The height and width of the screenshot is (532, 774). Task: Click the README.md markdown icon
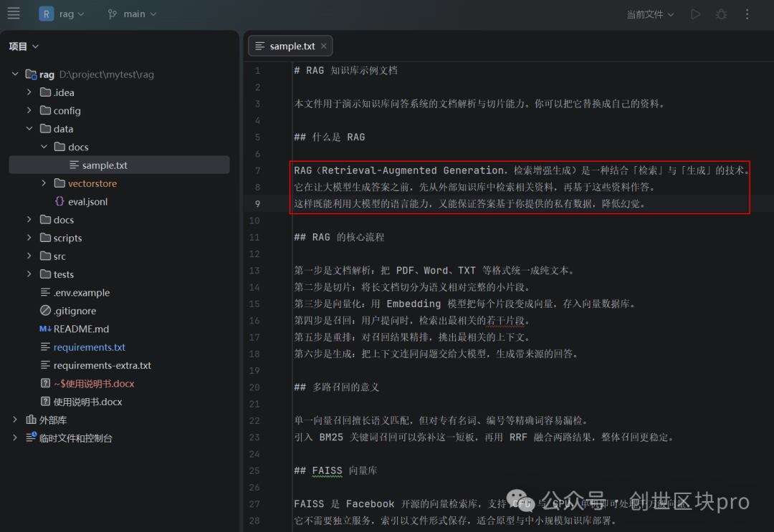click(45, 329)
